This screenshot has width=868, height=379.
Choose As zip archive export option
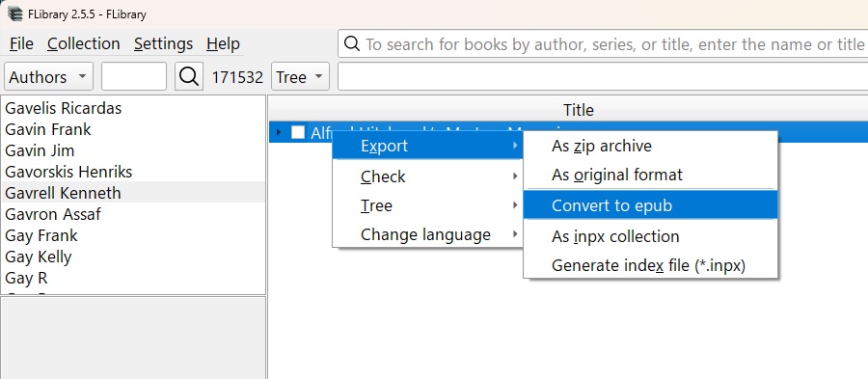tap(650, 146)
